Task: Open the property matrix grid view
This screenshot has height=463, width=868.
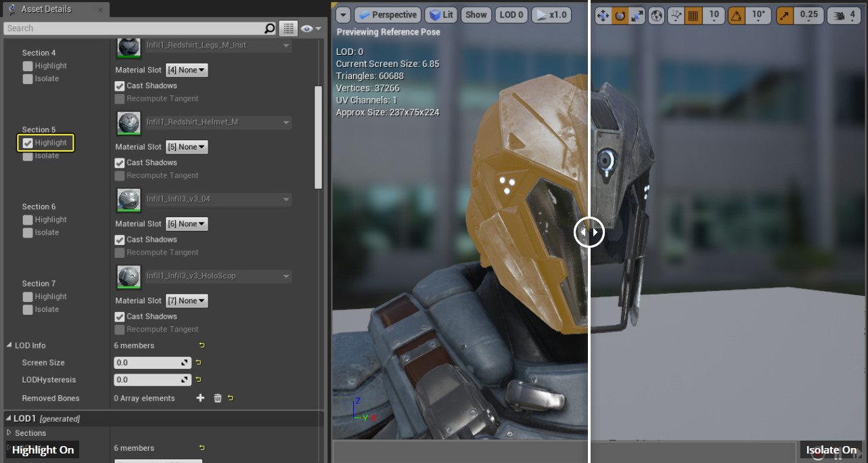Action: click(289, 28)
